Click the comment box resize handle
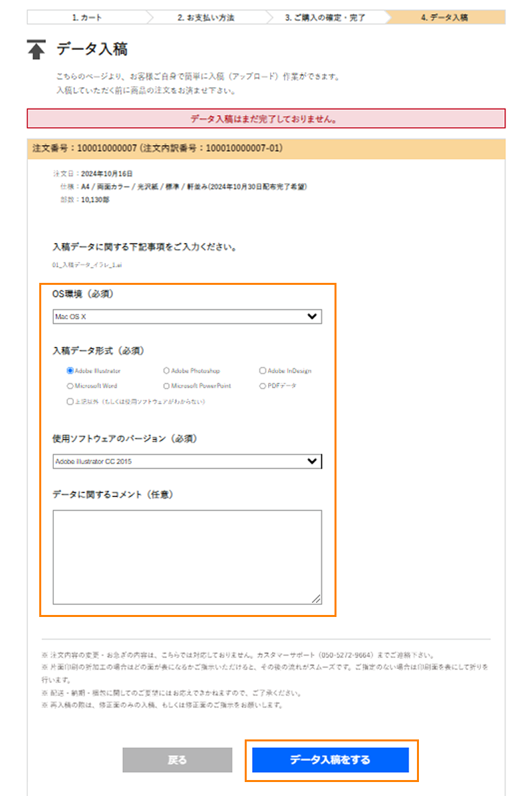This screenshot has height=796, width=532. 317,599
